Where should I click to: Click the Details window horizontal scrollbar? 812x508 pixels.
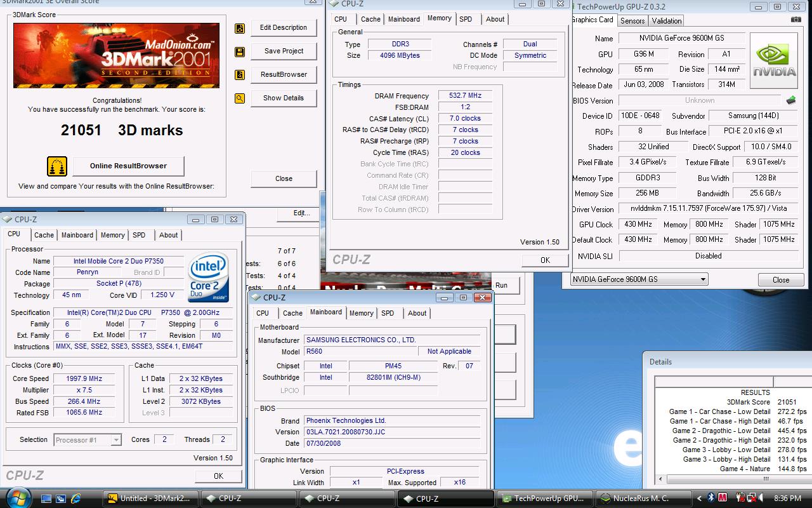[x=733, y=479]
